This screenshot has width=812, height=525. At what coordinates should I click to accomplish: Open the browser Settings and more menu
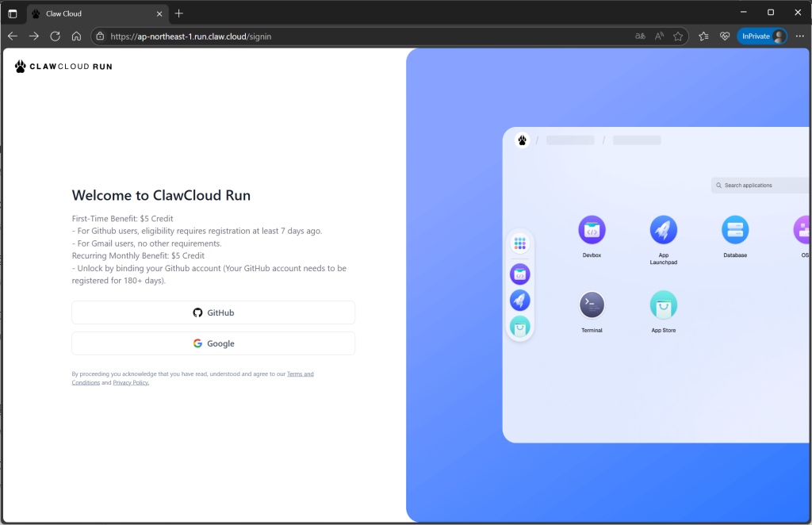pyautogui.click(x=799, y=36)
